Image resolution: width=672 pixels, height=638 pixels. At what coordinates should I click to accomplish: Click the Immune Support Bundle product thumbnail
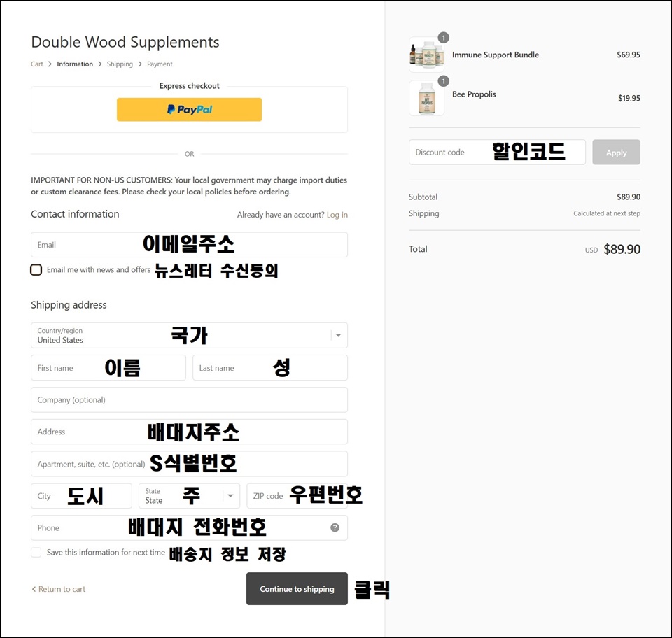coord(426,55)
